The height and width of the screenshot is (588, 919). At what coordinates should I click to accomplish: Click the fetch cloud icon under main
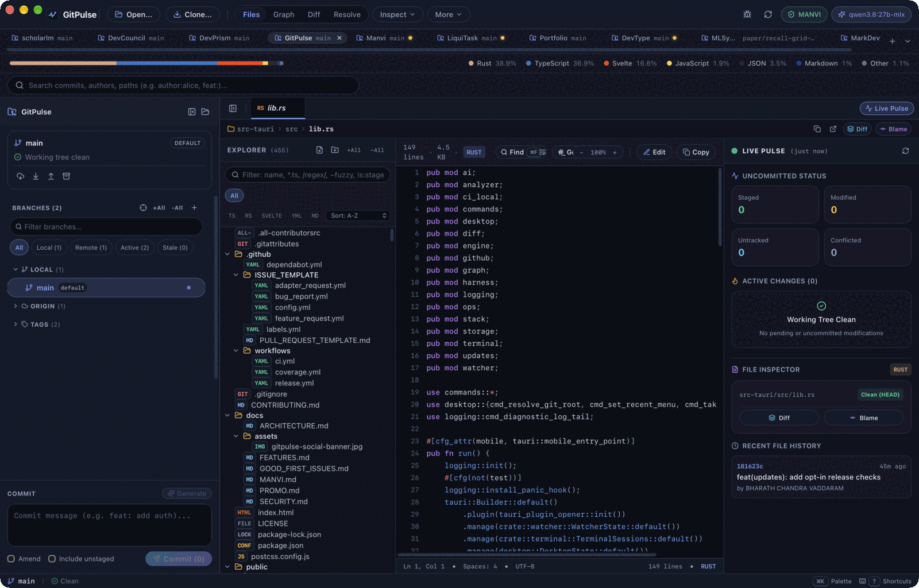(x=20, y=176)
